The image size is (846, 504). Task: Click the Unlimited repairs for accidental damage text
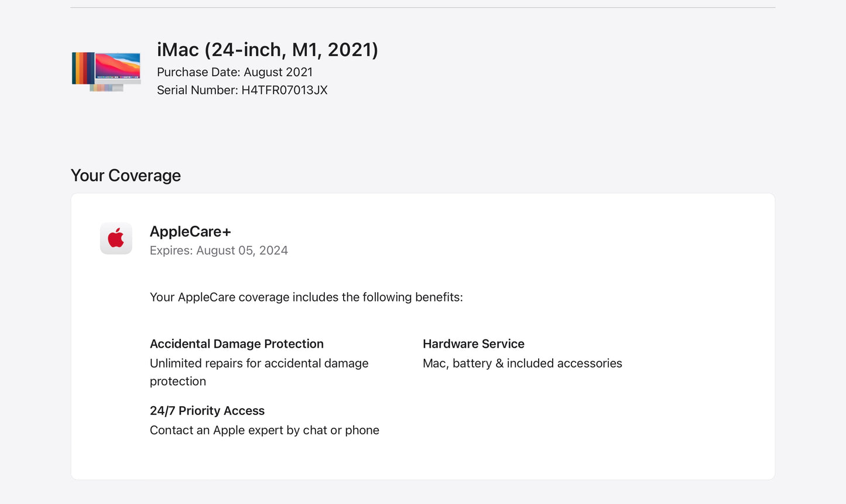click(x=259, y=364)
